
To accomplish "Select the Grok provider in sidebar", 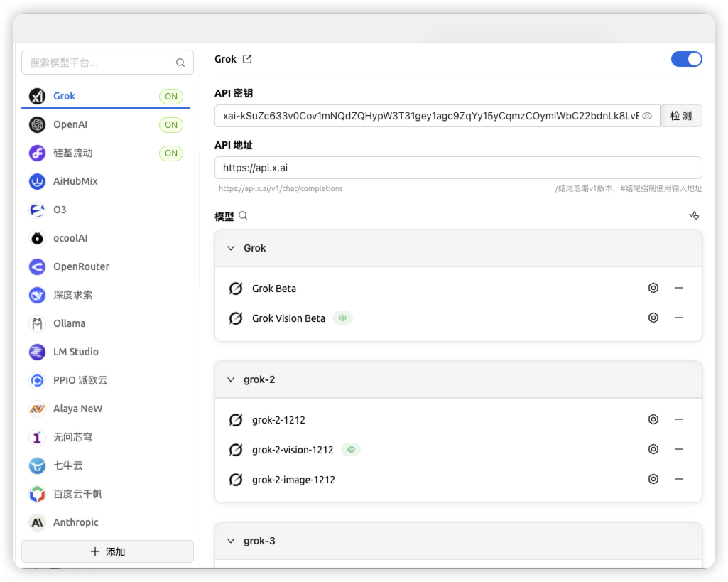I will coord(106,96).
